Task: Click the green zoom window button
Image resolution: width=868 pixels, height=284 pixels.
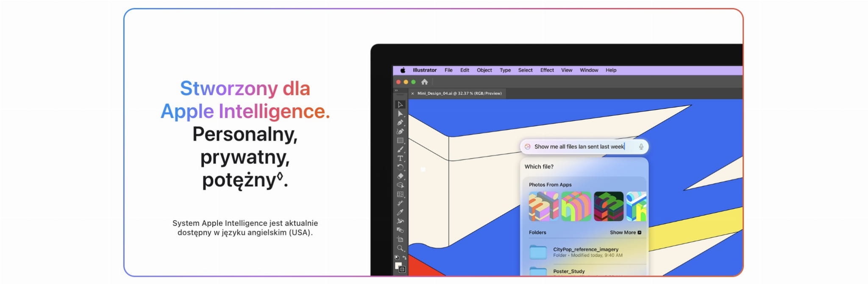Action: (414, 82)
